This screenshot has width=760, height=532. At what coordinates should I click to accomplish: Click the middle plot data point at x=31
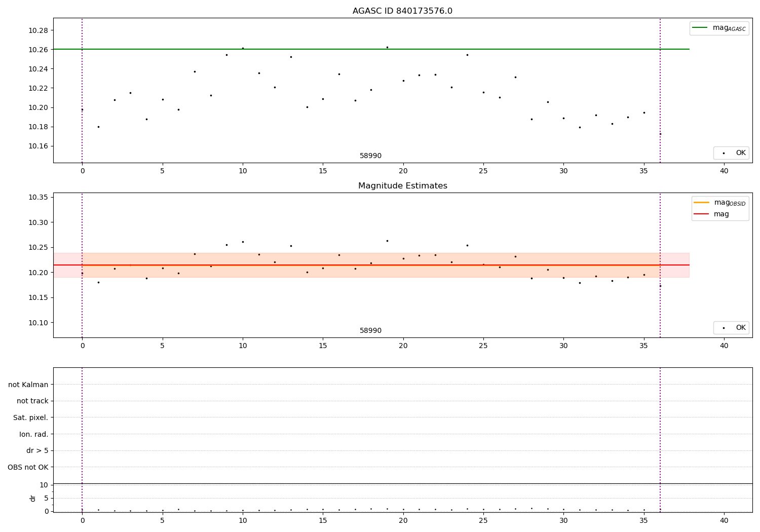tap(580, 283)
